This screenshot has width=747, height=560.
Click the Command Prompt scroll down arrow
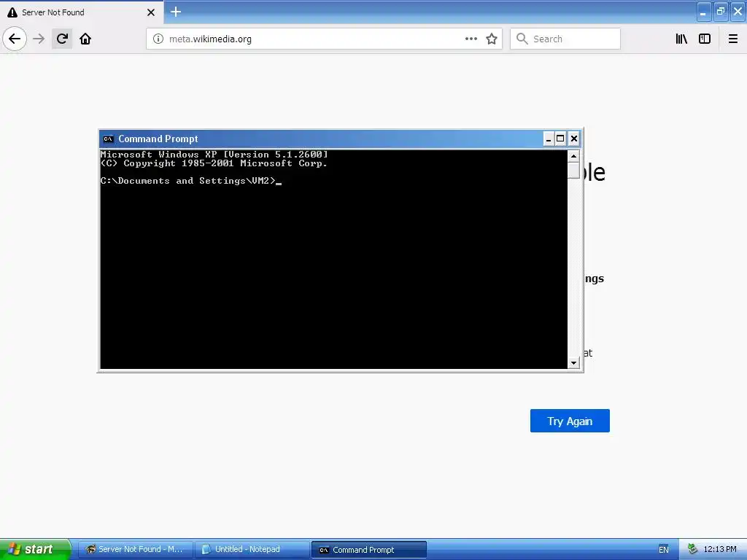(573, 363)
